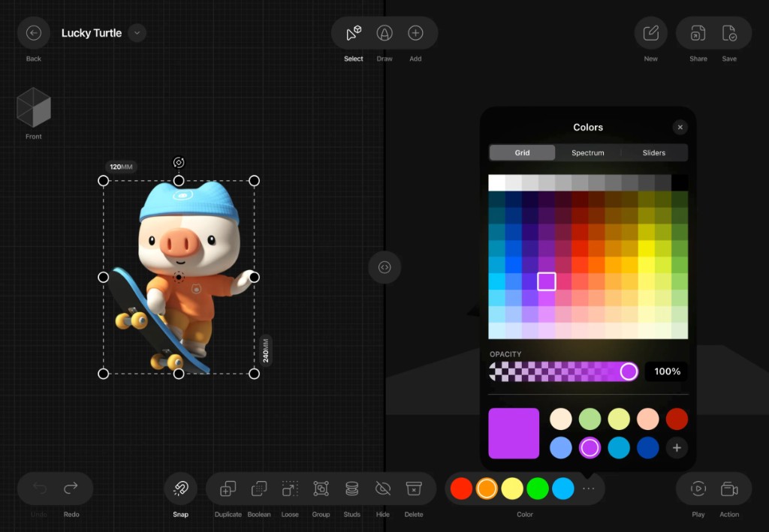Choose the white cell in the color grid
The image size is (769, 532).
pos(497,183)
